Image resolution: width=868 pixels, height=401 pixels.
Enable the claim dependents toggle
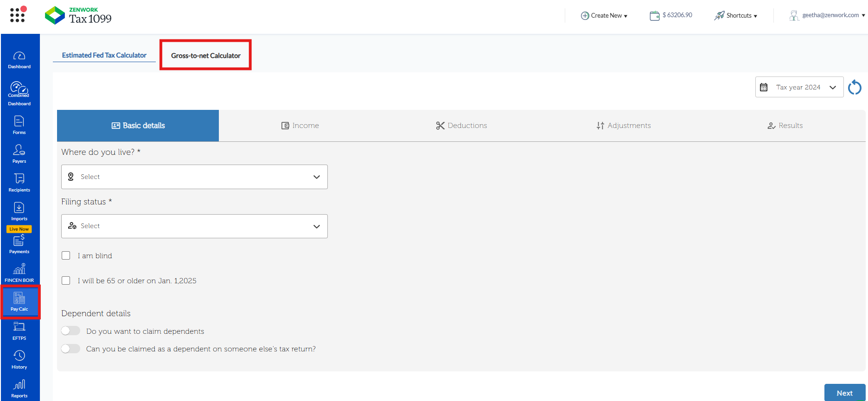[x=71, y=331]
